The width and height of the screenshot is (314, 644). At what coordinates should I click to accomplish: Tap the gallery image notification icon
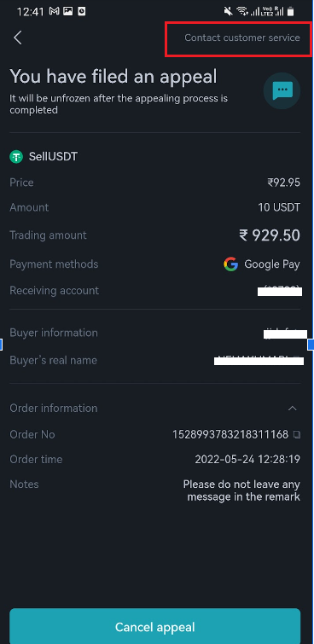tap(67, 11)
